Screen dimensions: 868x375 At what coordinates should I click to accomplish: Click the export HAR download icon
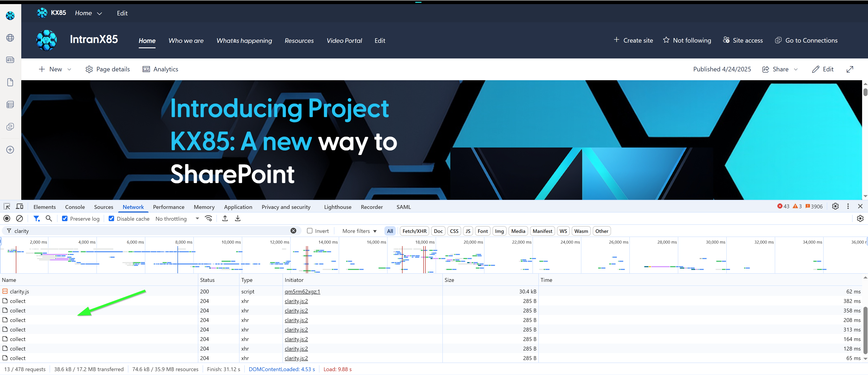(237, 218)
